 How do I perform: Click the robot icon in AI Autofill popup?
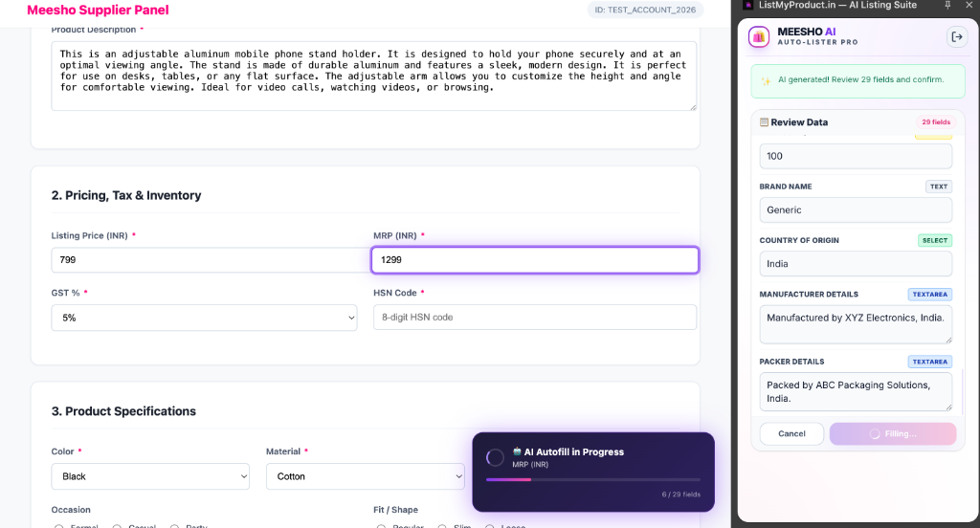point(517,451)
